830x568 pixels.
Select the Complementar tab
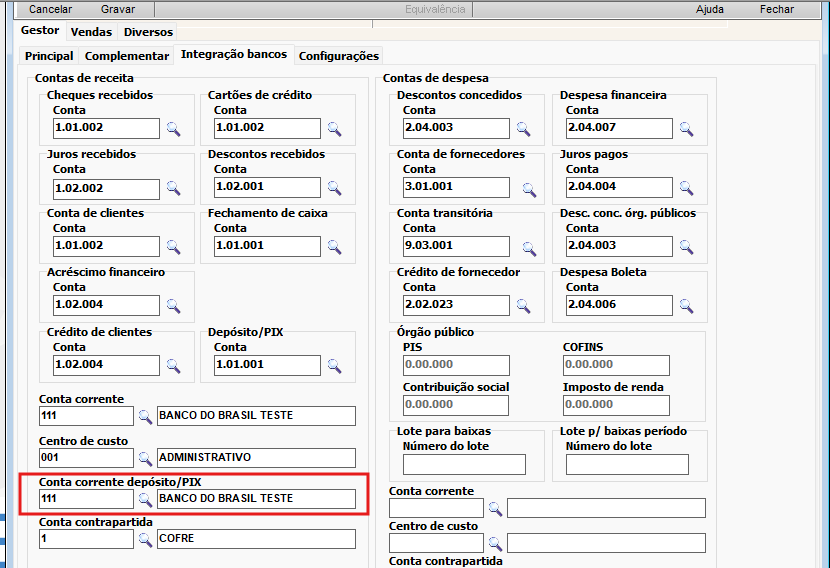[127, 56]
